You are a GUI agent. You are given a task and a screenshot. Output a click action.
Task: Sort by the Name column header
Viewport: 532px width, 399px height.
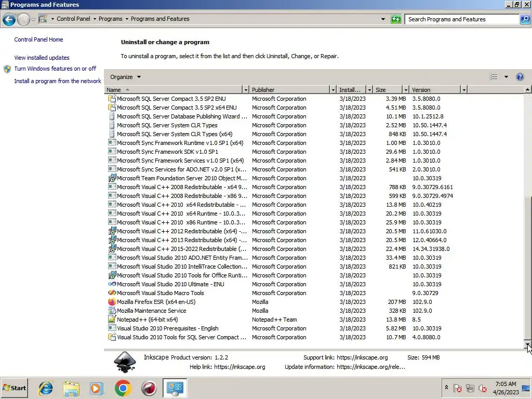(x=174, y=90)
